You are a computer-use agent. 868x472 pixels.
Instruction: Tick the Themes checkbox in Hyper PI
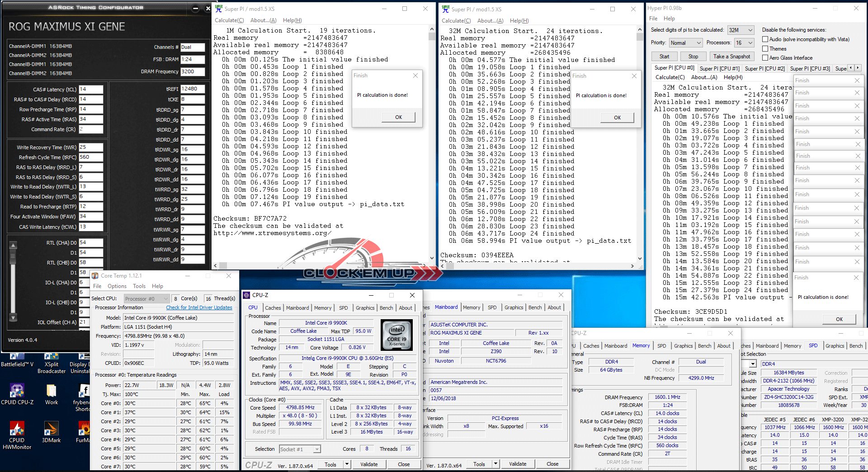click(x=765, y=49)
